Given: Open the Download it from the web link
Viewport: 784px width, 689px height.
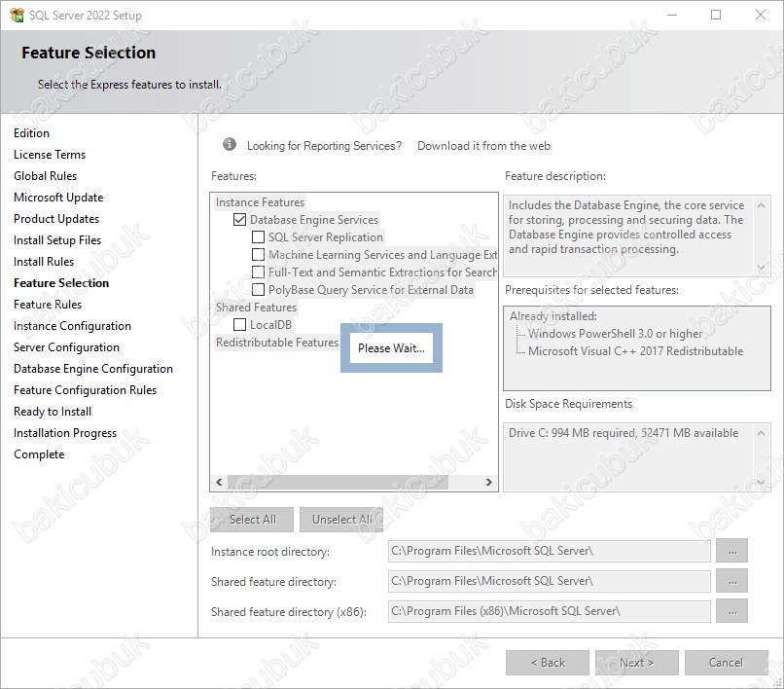Looking at the screenshot, I should point(483,146).
